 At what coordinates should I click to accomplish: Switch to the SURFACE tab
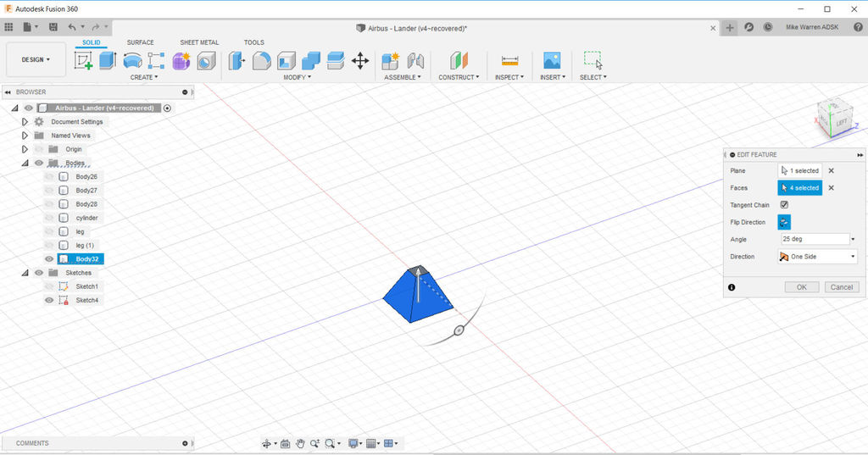pyautogui.click(x=140, y=42)
